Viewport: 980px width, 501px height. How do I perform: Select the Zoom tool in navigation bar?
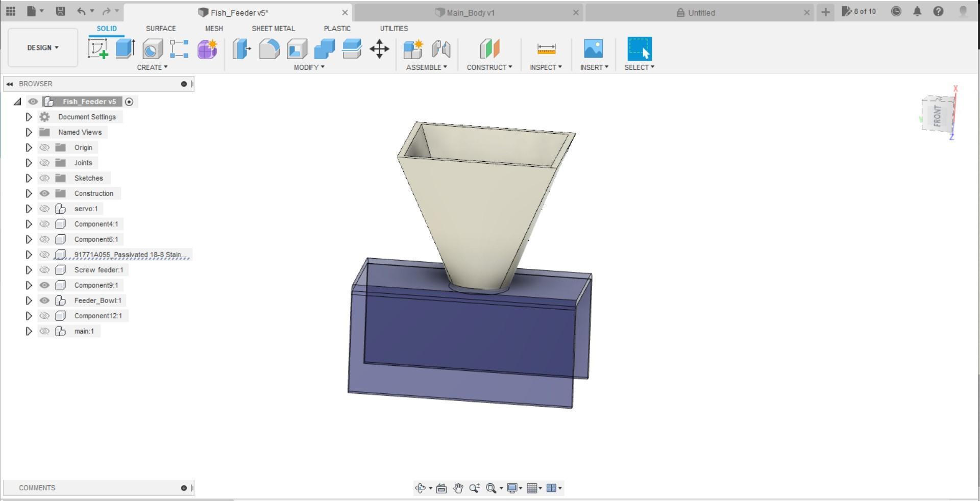click(x=474, y=488)
